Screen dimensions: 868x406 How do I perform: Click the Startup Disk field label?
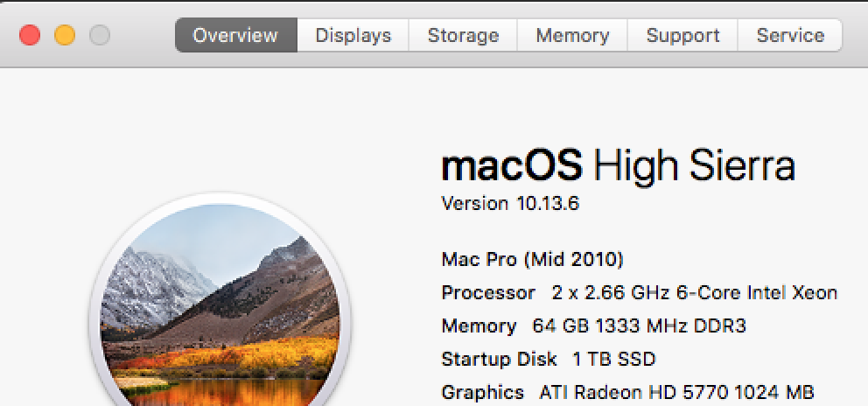(499, 359)
